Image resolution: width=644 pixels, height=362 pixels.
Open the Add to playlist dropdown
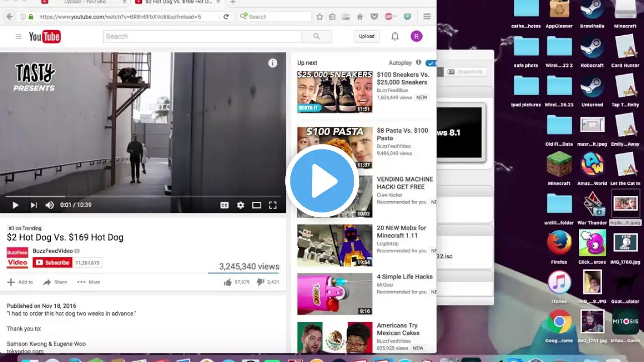pos(20,282)
